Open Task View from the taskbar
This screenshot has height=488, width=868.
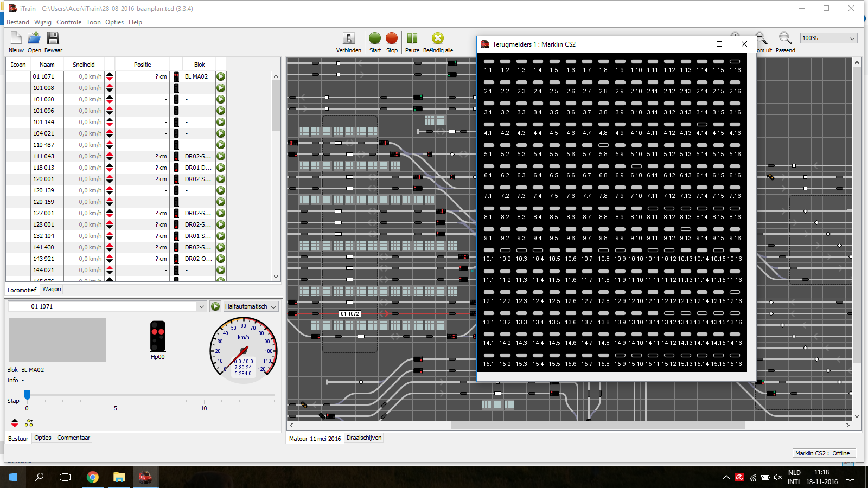tap(65, 477)
